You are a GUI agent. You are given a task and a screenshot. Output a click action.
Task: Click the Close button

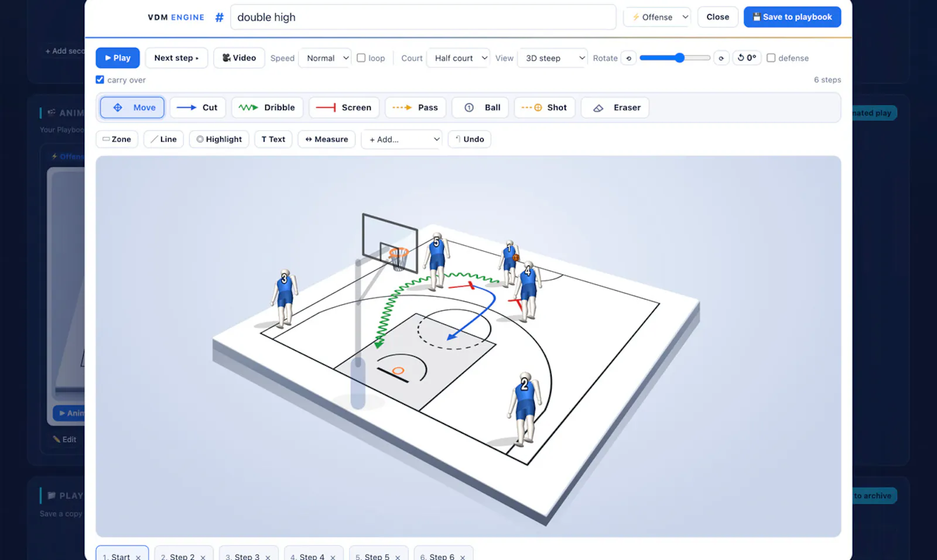[x=717, y=17]
